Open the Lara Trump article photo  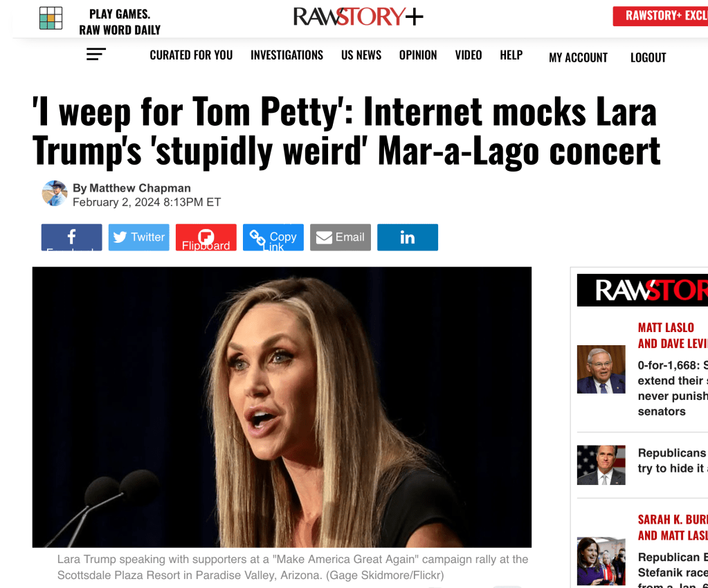282,407
